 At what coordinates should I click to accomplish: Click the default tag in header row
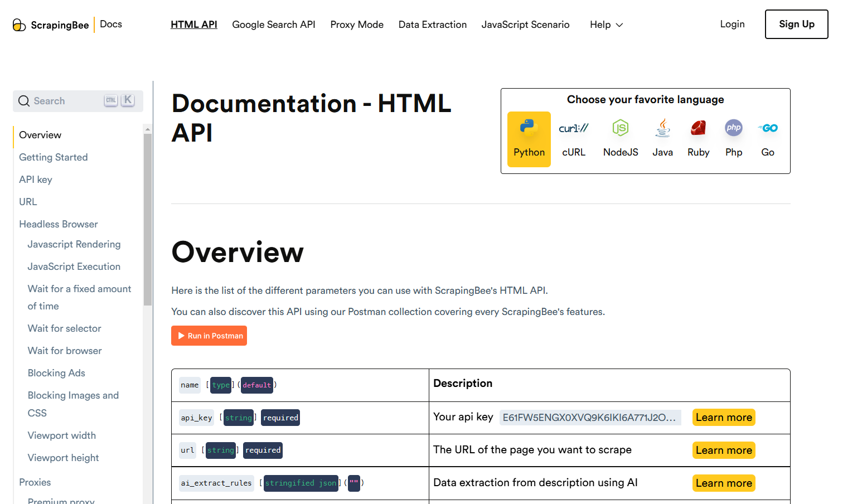point(257,385)
